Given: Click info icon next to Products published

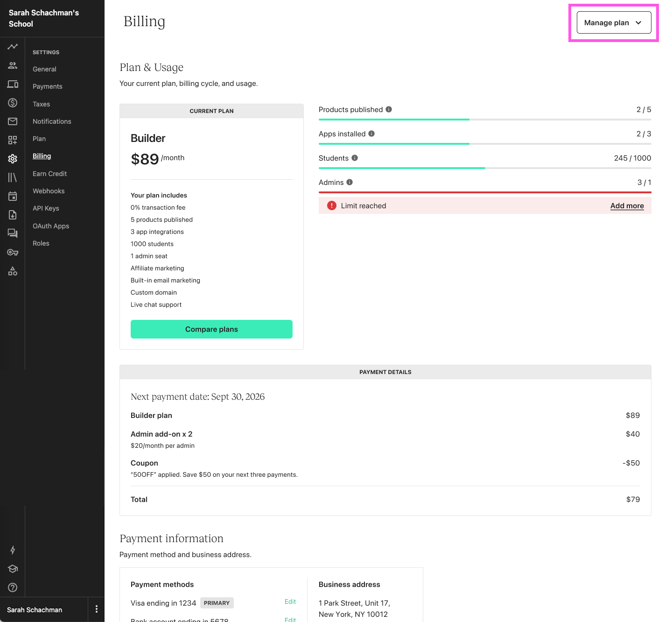Looking at the screenshot, I should click(389, 109).
